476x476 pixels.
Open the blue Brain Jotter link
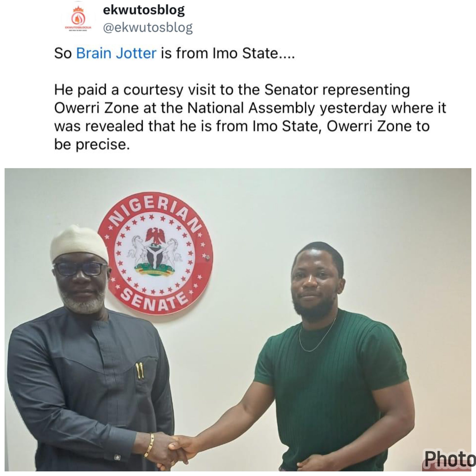point(116,53)
